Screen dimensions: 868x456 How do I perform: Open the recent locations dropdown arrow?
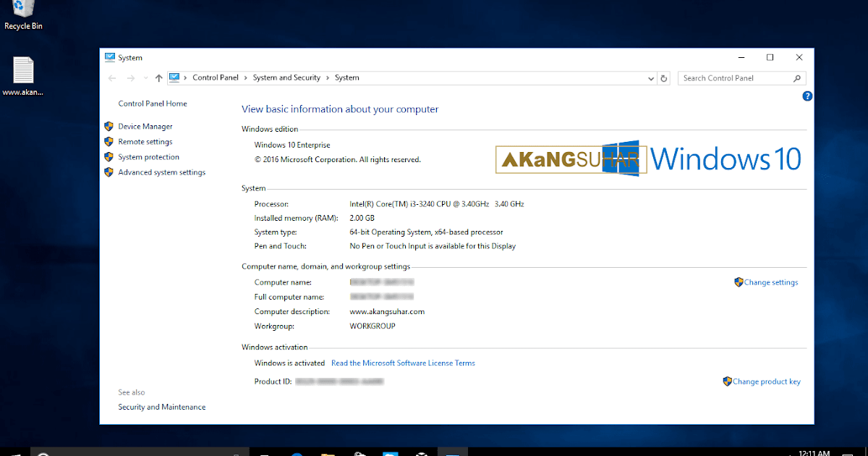[x=146, y=78]
